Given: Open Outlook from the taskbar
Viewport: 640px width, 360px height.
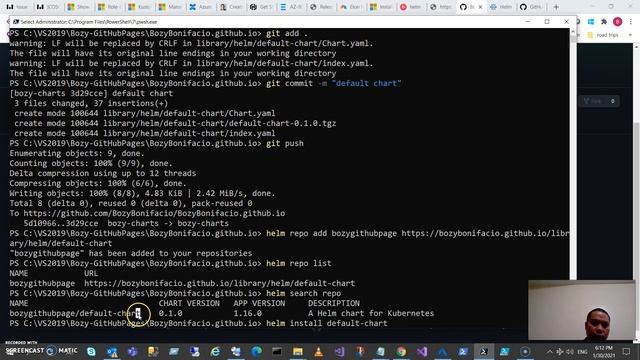Looking at the screenshot, I should (x=112, y=351).
